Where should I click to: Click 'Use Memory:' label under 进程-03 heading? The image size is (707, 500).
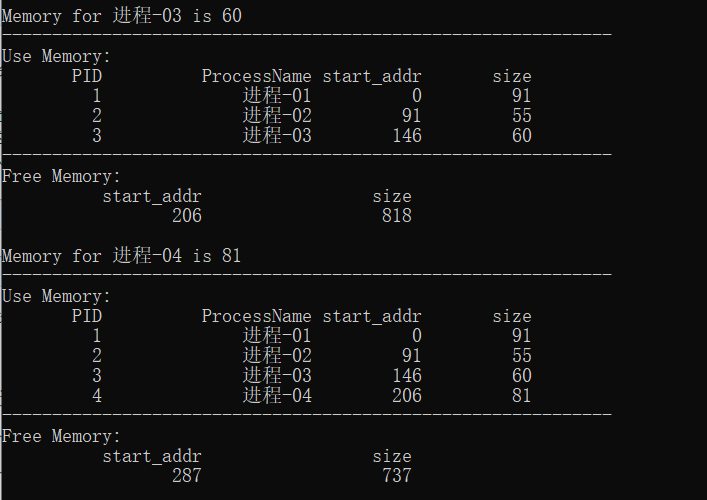tap(56, 56)
